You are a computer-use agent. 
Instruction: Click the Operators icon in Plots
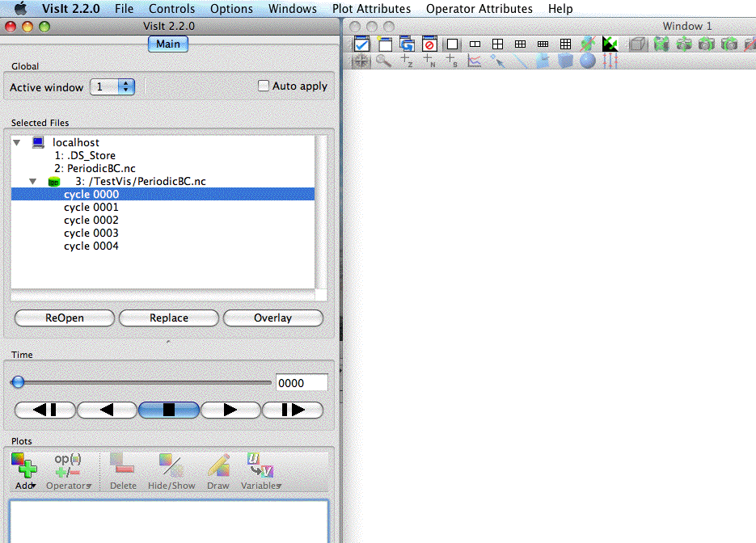pos(68,467)
